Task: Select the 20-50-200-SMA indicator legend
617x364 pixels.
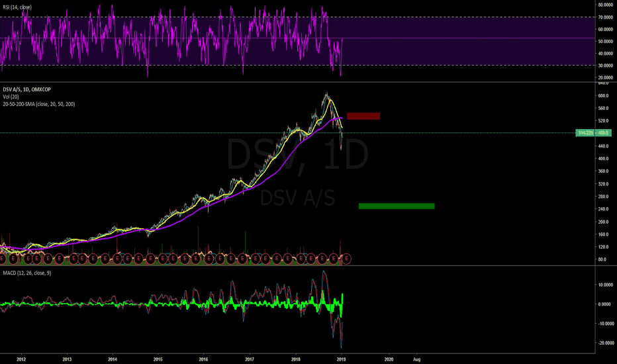Action: tap(39, 105)
